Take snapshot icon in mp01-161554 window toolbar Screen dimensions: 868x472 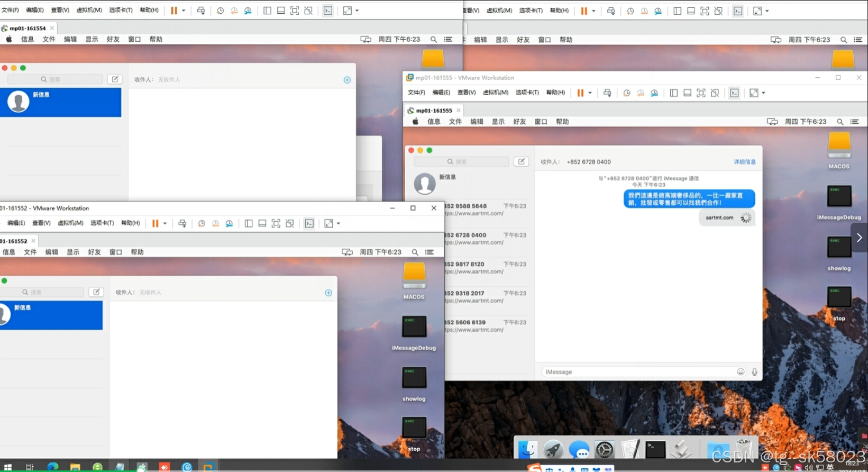click(221, 11)
